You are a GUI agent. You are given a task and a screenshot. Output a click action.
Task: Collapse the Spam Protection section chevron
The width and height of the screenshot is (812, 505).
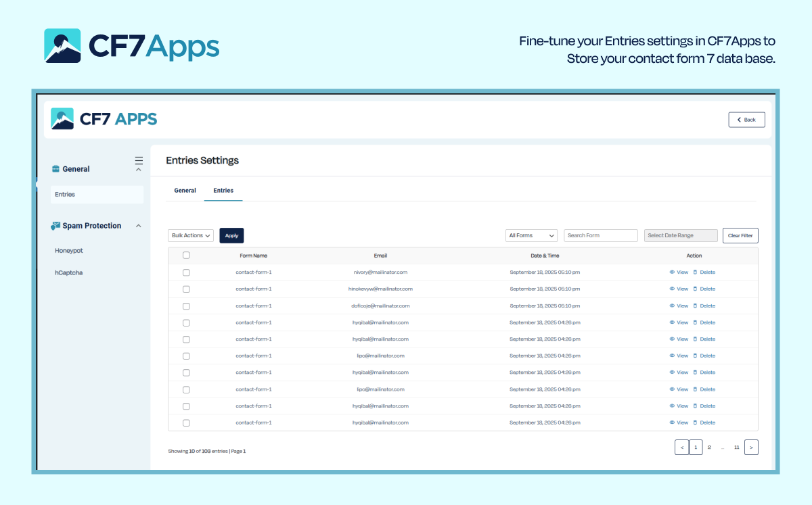click(139, 226)
